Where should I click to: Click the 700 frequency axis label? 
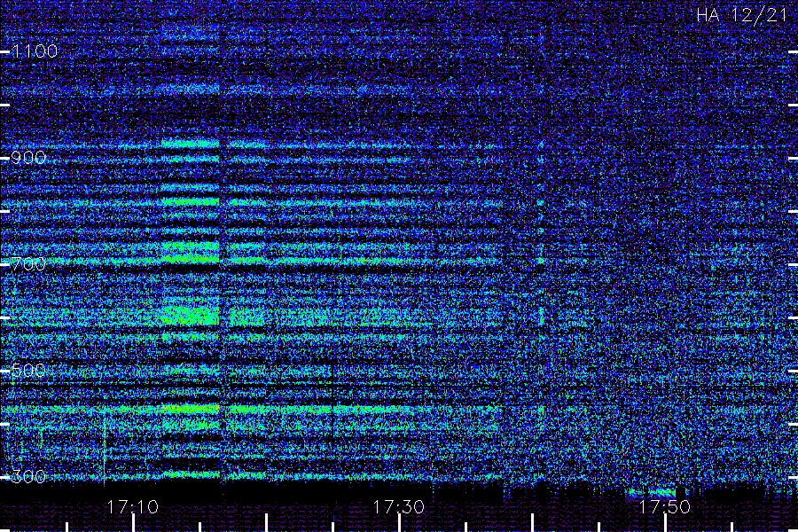28,264
